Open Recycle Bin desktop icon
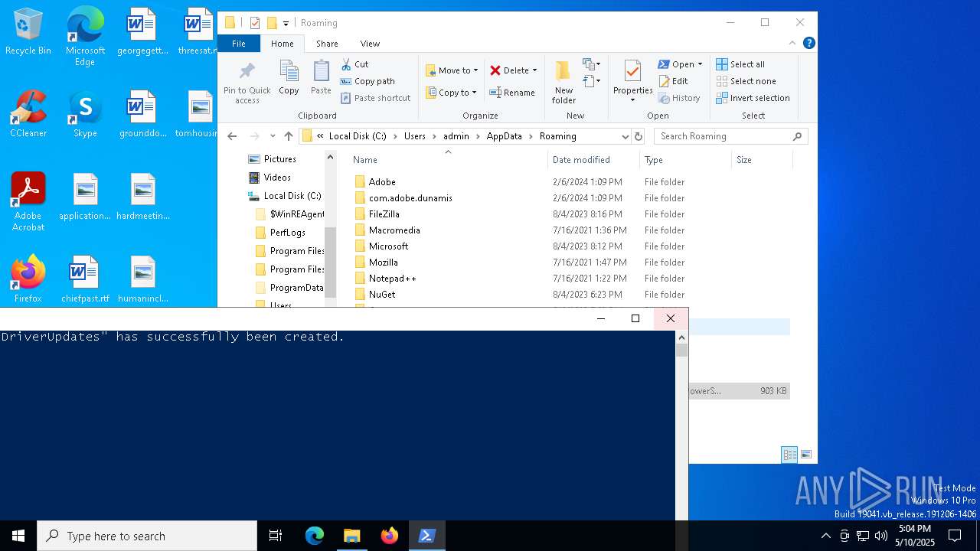This screenshot has height=551, width=980. click(x=28, y=32)
